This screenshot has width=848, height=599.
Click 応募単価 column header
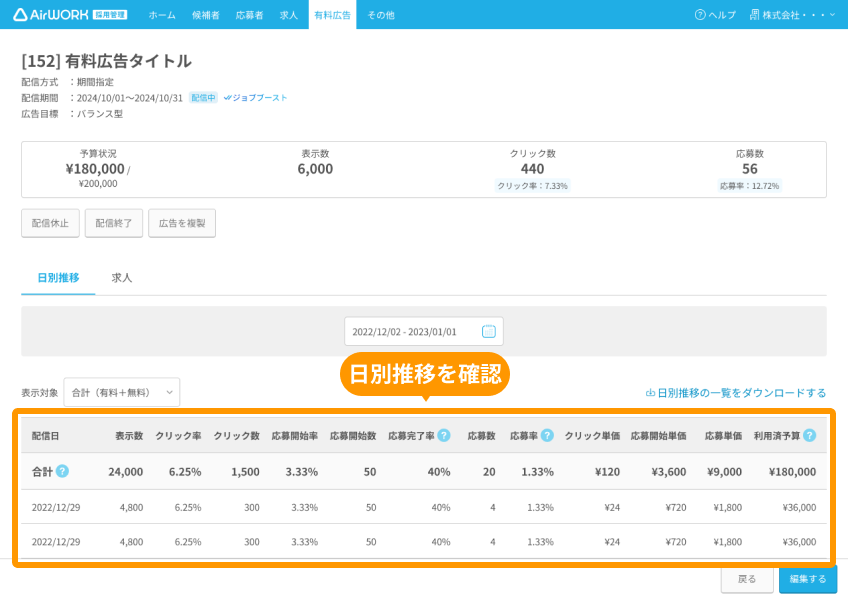723,436
